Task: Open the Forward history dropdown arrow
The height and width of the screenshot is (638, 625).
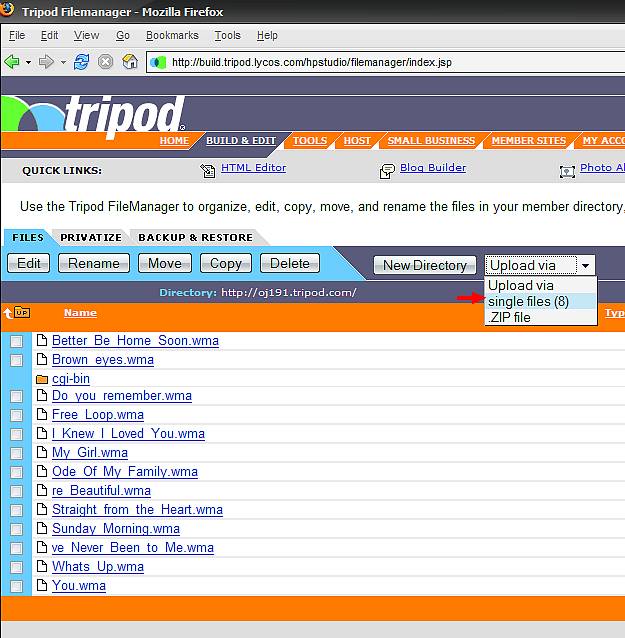Action: pos(63,62)
